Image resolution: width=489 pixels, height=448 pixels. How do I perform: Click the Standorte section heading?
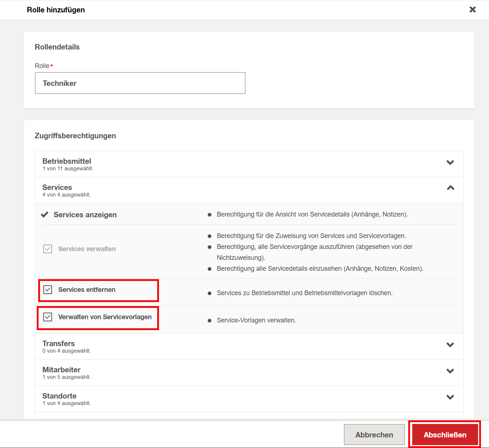pyautogui.click(x=59, y=396)
